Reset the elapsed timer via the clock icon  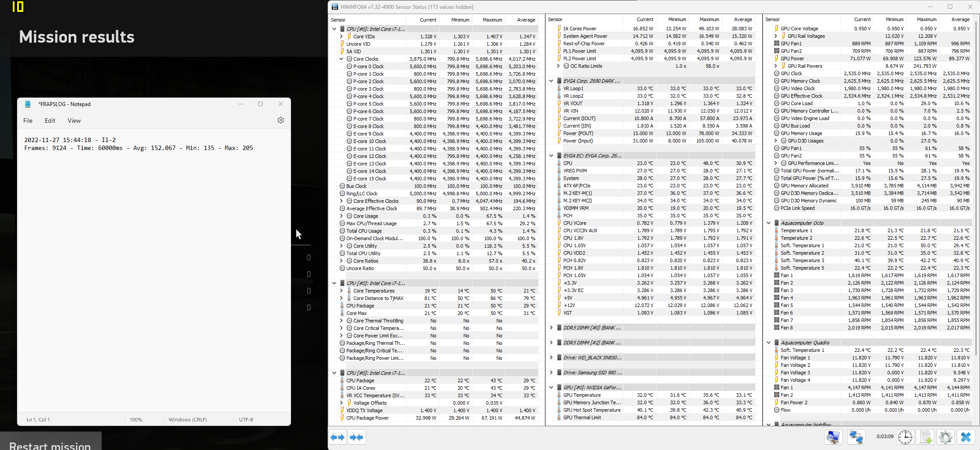click(905, 437)
